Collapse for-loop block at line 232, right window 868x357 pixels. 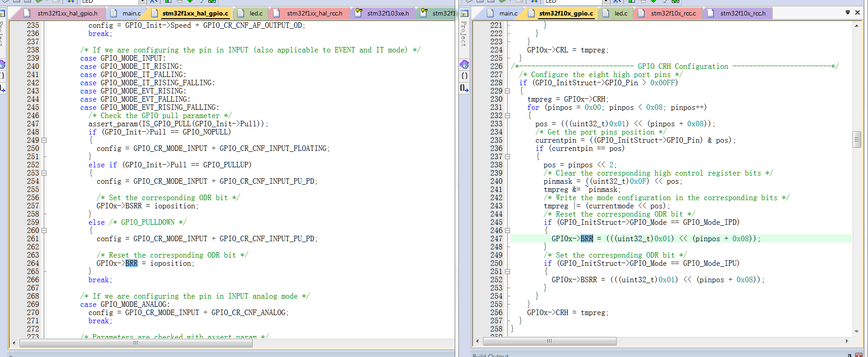pos(507,116)
